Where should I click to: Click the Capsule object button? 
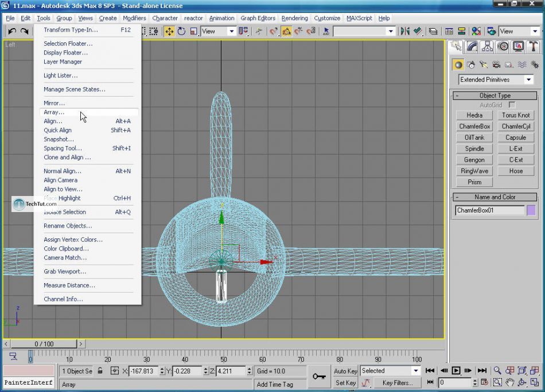[x=516, y=138]
